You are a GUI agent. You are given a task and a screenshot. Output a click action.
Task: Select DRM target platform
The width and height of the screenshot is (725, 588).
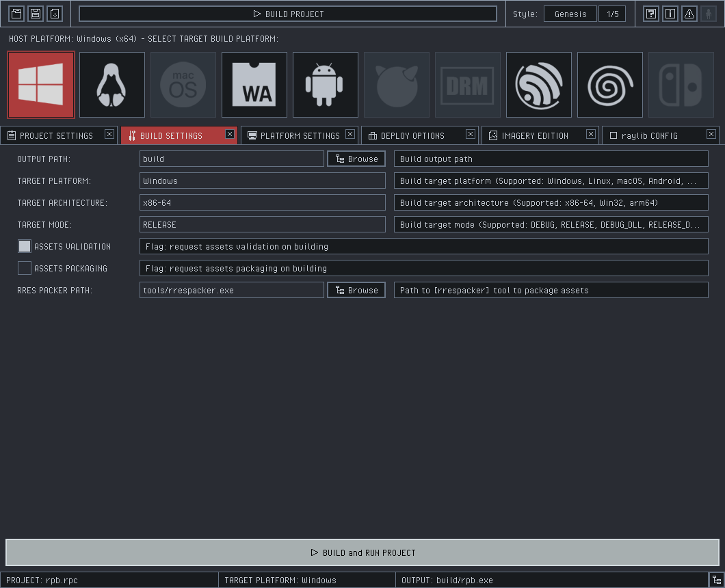point(468,85)
